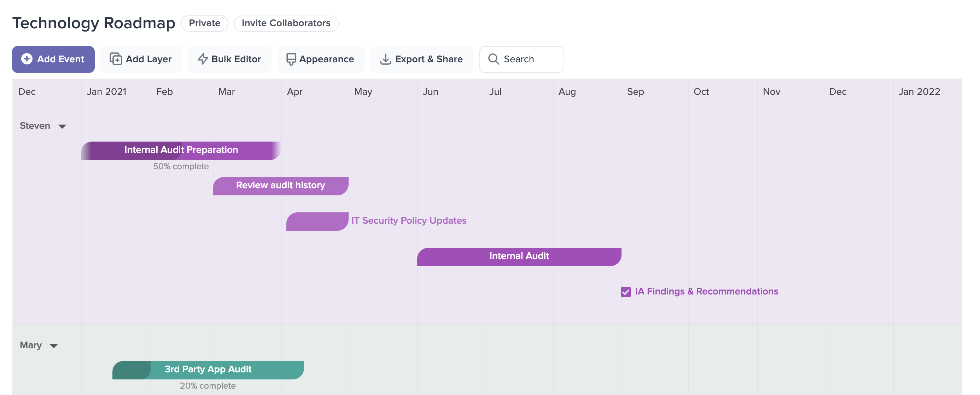
Task: Click the Jun month header
Action: point(431,92)
